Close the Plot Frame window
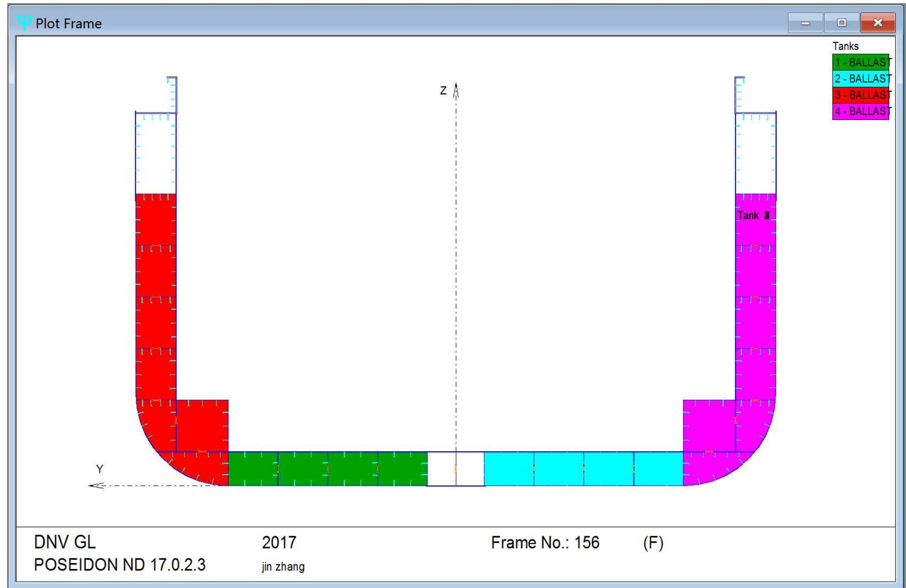906x588 pixels. [877, 23]
